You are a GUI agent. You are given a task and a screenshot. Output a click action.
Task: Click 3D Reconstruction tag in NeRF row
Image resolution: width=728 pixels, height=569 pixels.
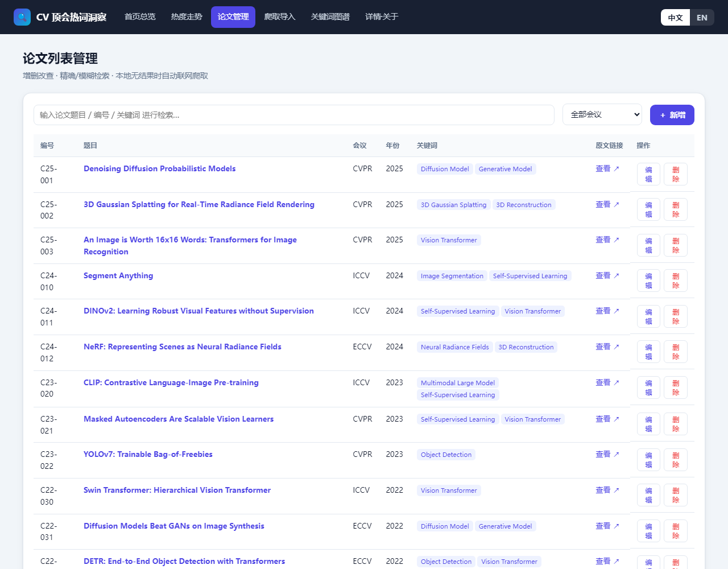[526, 347]
